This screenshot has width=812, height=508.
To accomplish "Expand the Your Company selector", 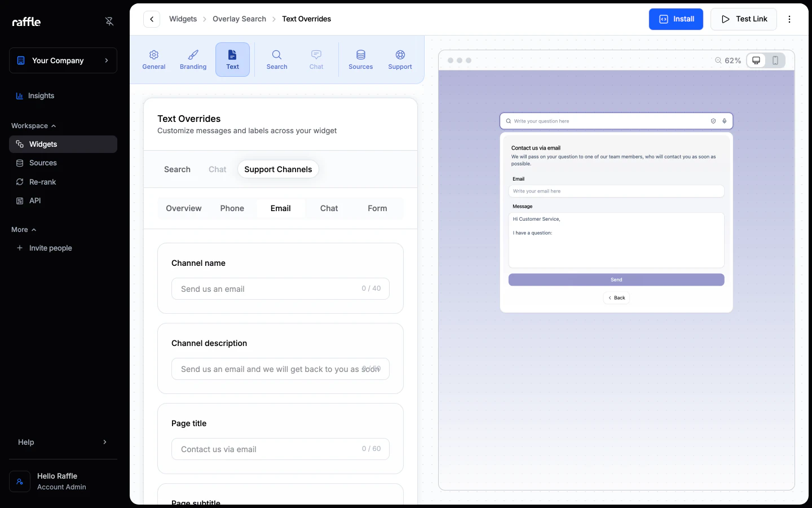I will tap(63, 60).
